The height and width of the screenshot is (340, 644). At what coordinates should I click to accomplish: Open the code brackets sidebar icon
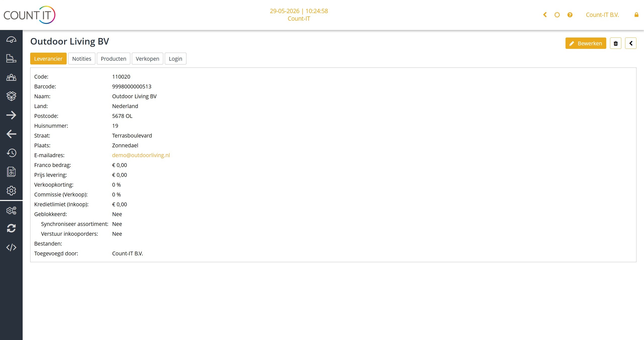coord(11,247)
